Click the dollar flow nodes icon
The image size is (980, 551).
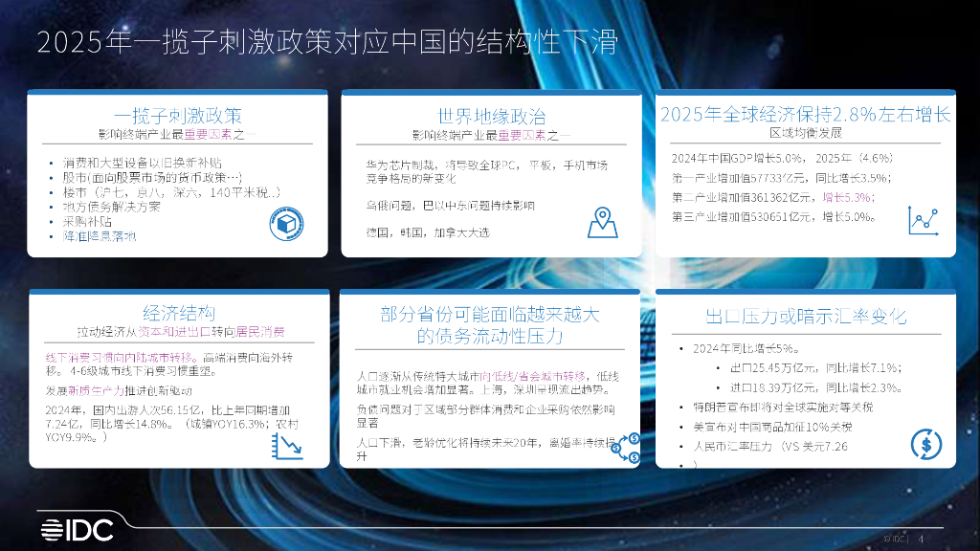coord(626,448)
